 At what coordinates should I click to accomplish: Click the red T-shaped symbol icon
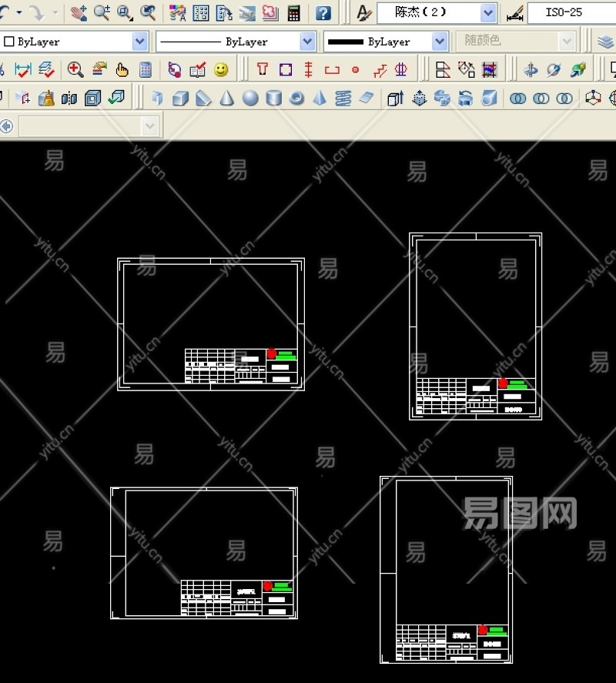[262, 69]
